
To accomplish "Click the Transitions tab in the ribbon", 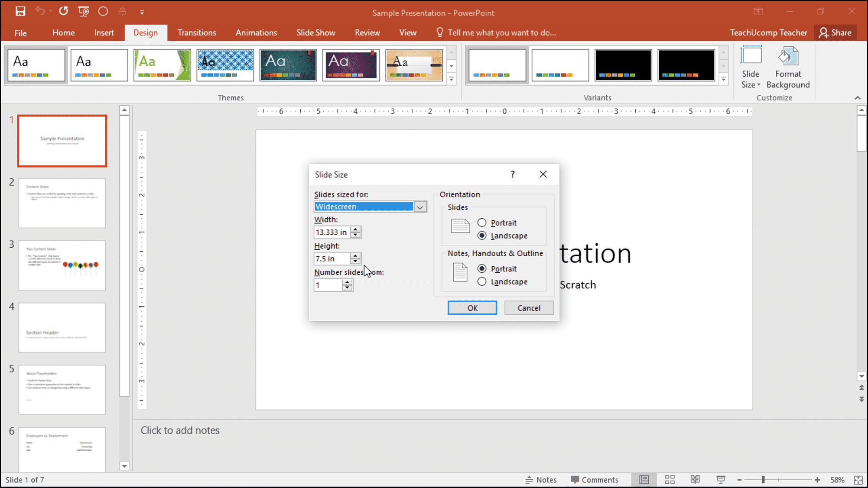I will click(197, 32).
